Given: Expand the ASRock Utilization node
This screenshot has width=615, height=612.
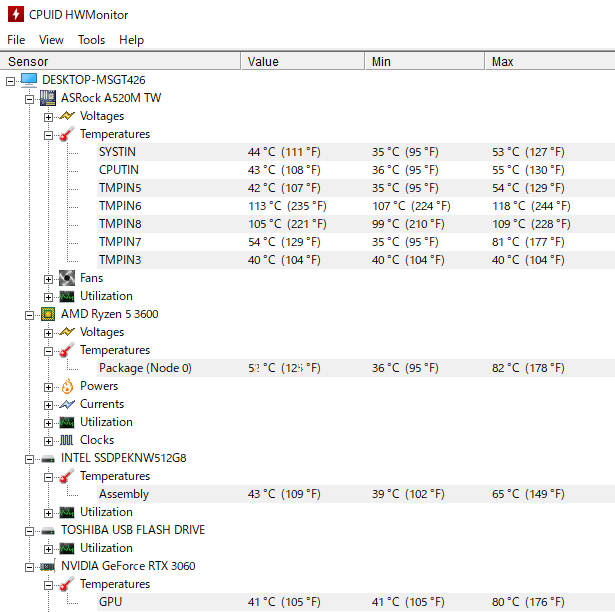Looking at the screenshot, I should point(48,297).
